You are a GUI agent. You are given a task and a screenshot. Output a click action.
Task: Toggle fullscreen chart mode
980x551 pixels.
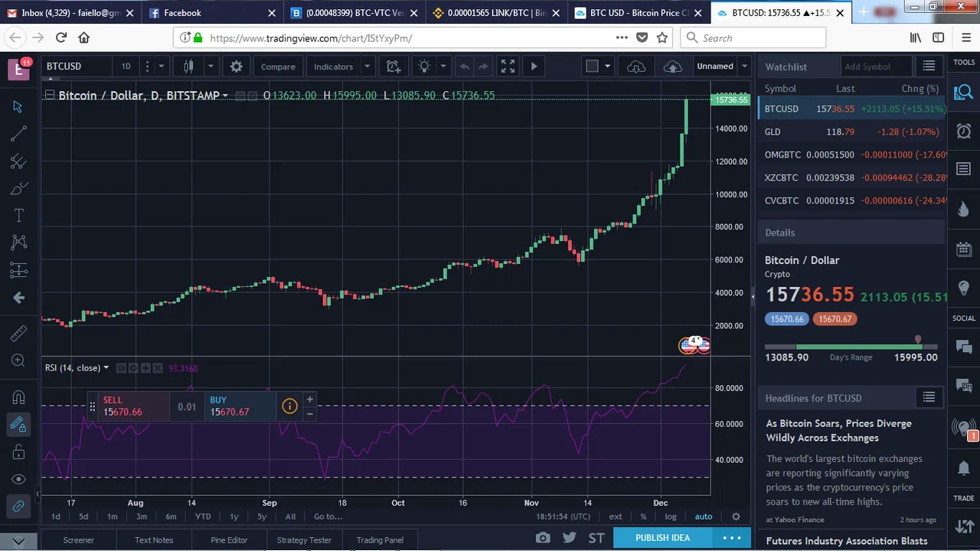click(x=508, y=67)
